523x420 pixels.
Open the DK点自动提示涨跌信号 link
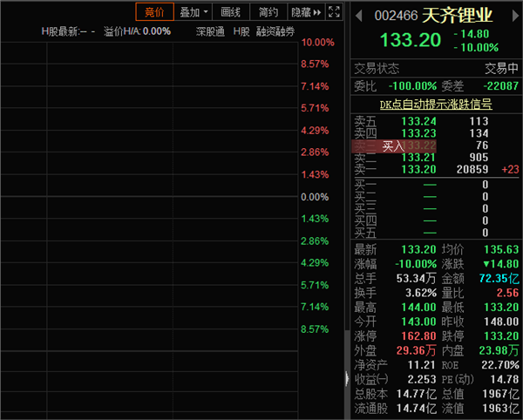(x=436, y=105)
